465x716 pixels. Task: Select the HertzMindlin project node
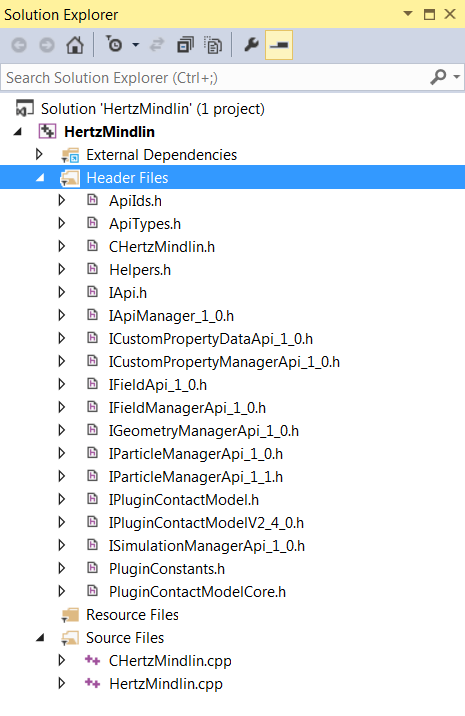(x=110, y=132)
